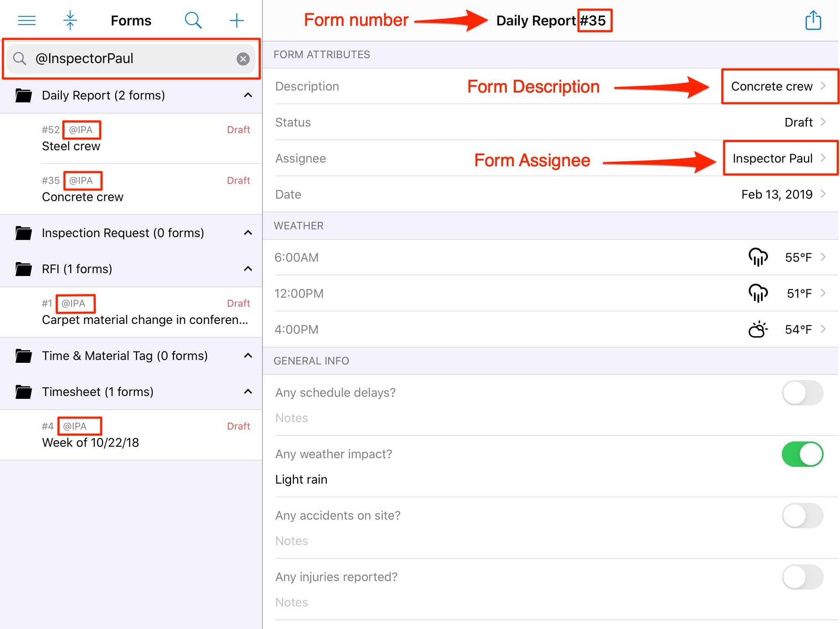Image resolution: width=840 pixels, height=629 pixels.
Task: Enable the schedule delays switch
Action: [802, 393]
